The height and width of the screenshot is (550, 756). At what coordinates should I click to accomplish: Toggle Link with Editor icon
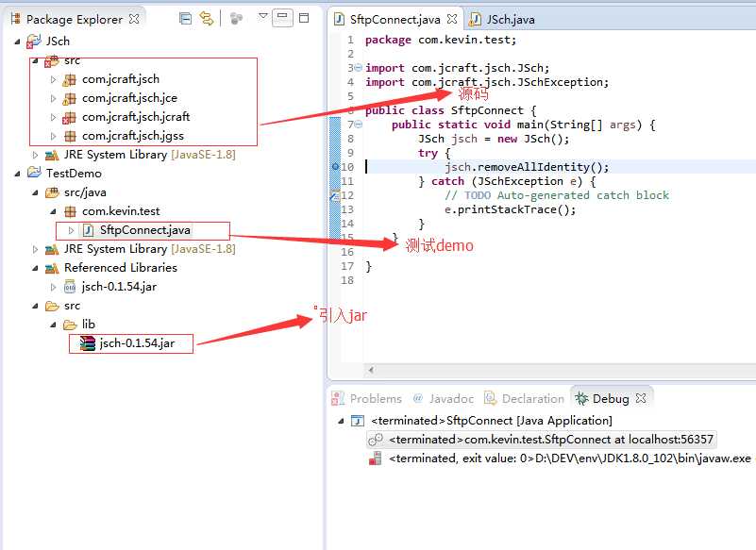pyautogui.click(x=207, y=19)
